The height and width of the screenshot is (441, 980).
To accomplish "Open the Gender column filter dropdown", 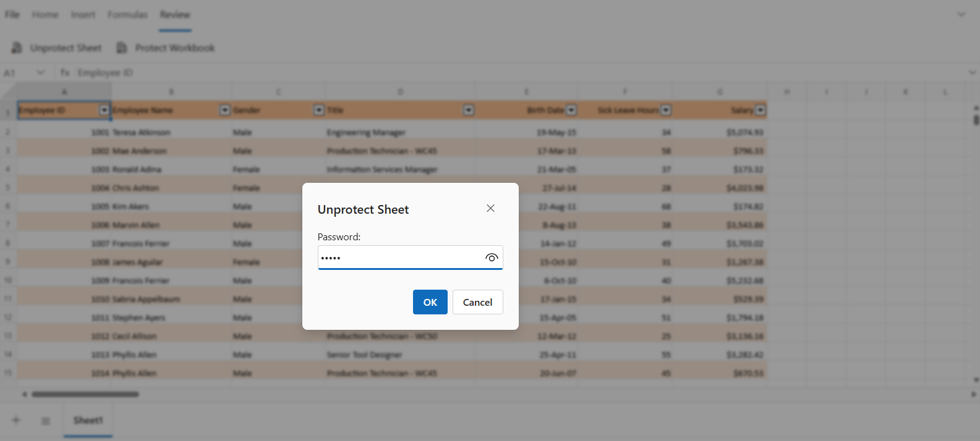I will (x=319, y=110).
